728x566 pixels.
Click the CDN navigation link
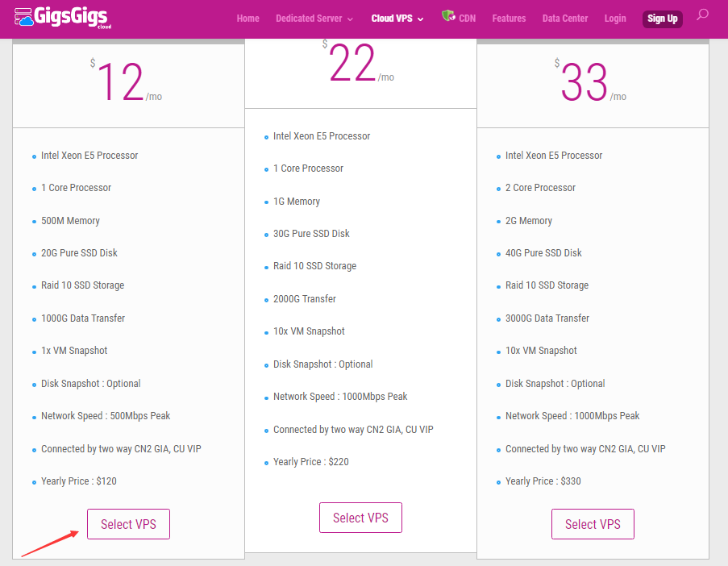(x=467, y=19)
